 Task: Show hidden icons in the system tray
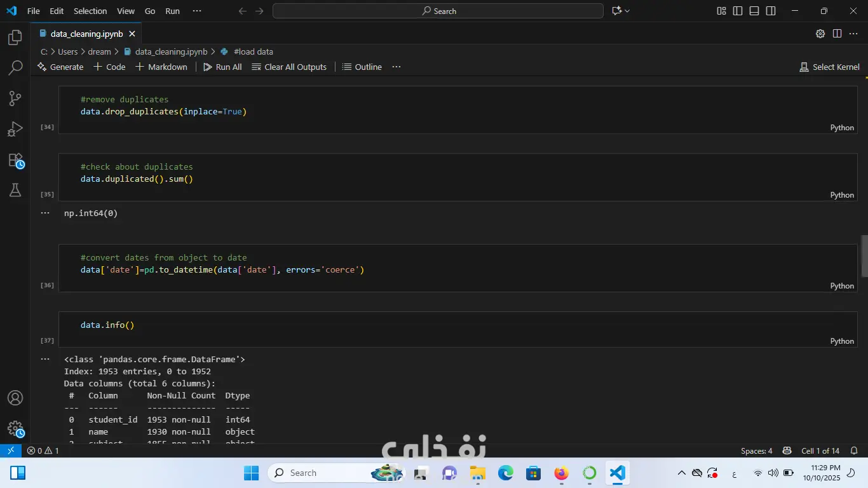click(x=682, y=473)
